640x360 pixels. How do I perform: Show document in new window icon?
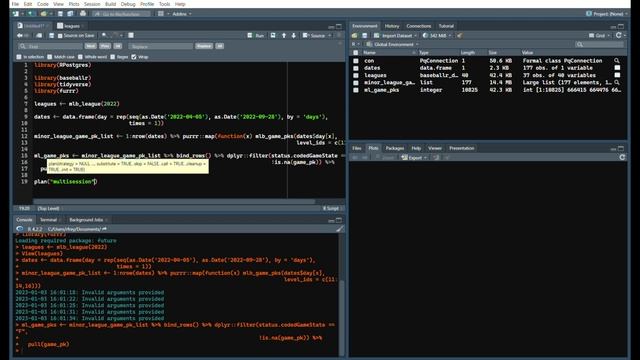(x=39, y=36)
